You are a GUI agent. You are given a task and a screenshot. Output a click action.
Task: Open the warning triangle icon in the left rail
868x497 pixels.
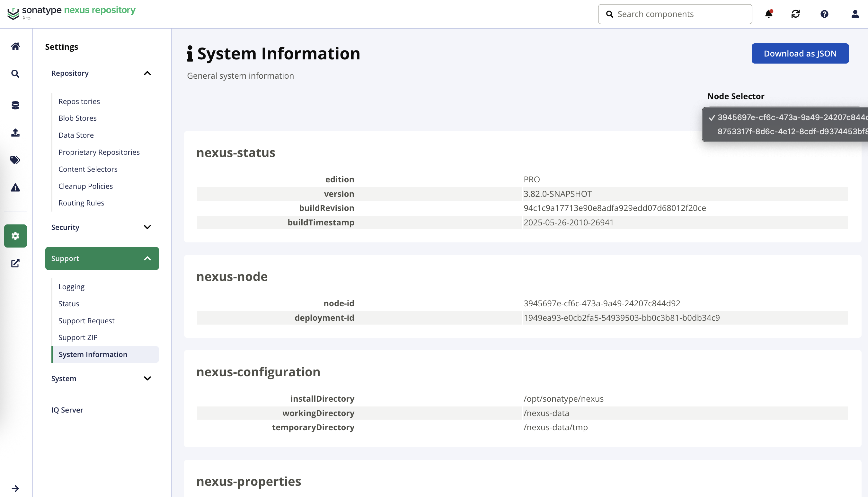(15, 187)
